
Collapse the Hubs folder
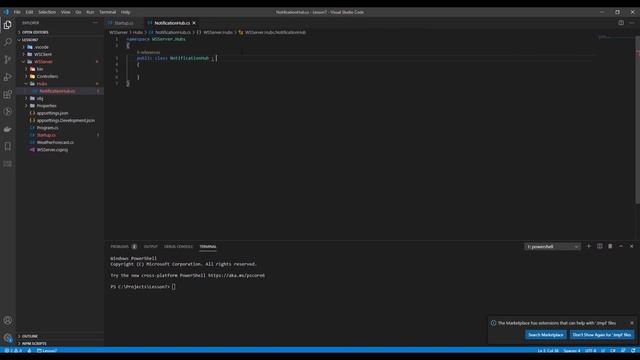click(42, 84)
